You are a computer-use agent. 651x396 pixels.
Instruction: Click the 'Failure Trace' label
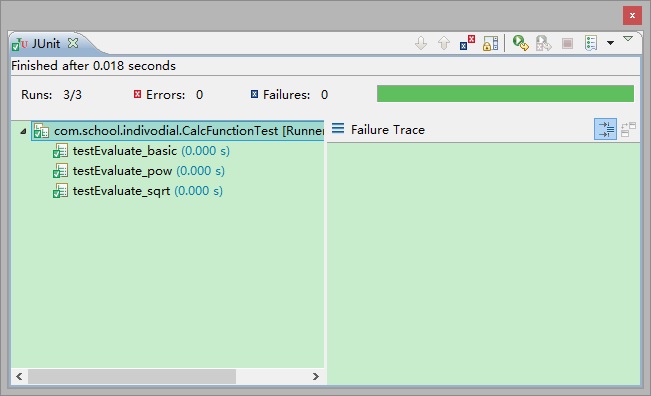coord(388,130)
